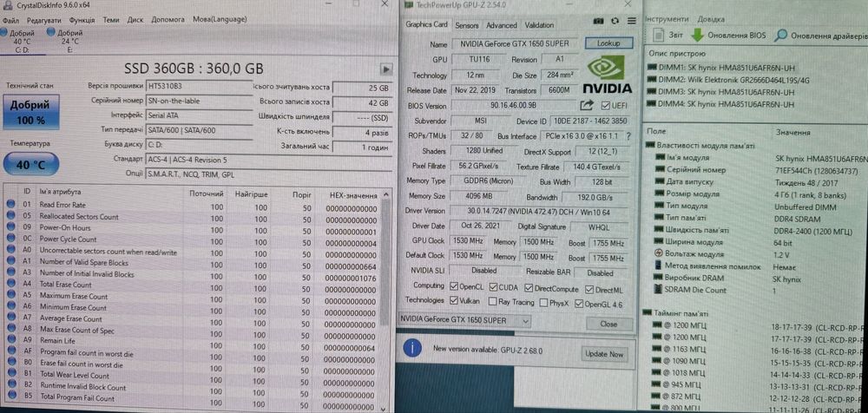Click the Значення column header
Screen dimensions: 868x413
coord(792,133)
